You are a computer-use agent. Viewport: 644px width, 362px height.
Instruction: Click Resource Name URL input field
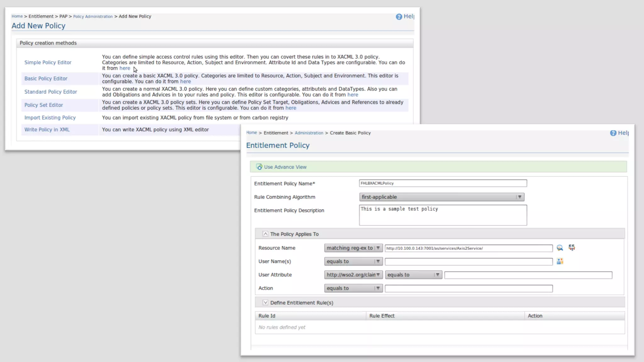[469, 248]
